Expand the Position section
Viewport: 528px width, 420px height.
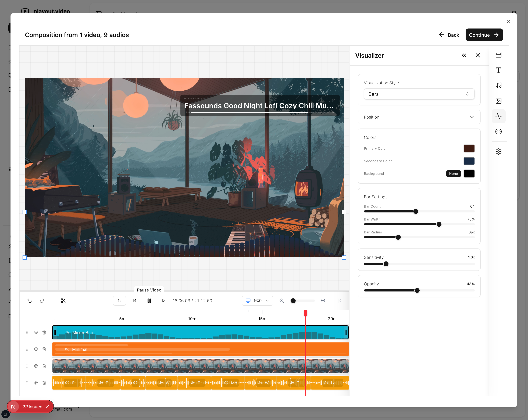tap(419, 117)
